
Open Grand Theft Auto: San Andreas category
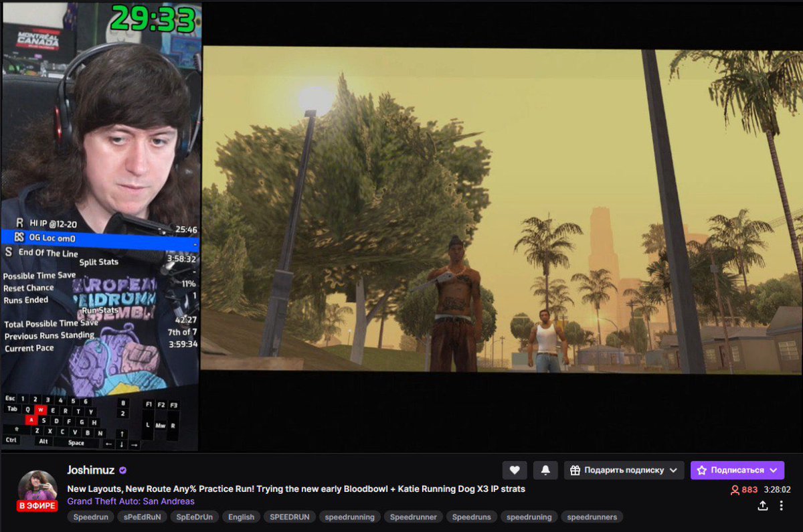pos(130,501)
